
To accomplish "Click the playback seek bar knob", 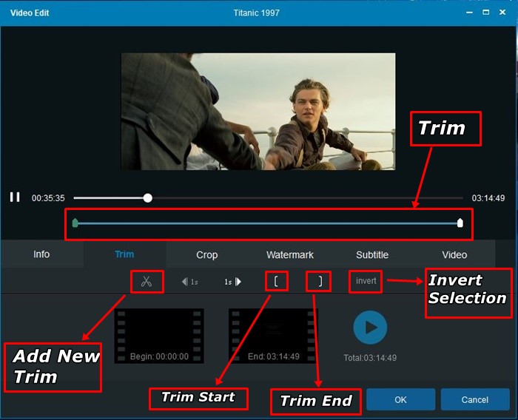I will [148, 198].
